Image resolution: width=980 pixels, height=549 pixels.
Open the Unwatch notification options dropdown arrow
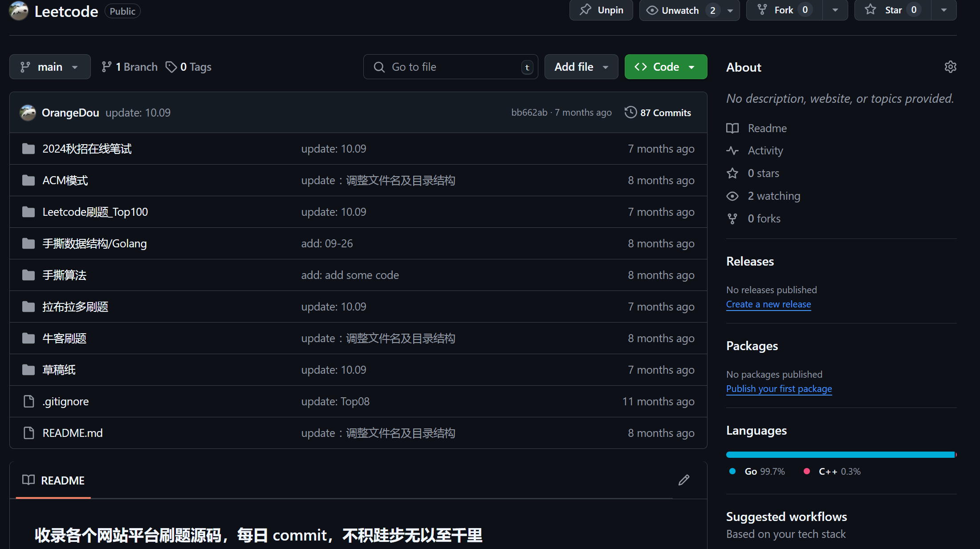tap(730, 10)
